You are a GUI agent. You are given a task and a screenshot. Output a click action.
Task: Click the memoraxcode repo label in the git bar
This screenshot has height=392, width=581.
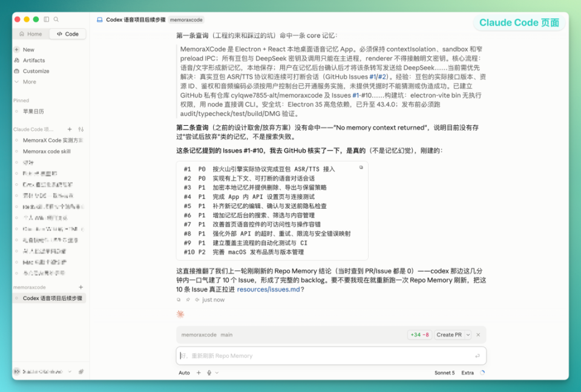[x=199, y=335]
